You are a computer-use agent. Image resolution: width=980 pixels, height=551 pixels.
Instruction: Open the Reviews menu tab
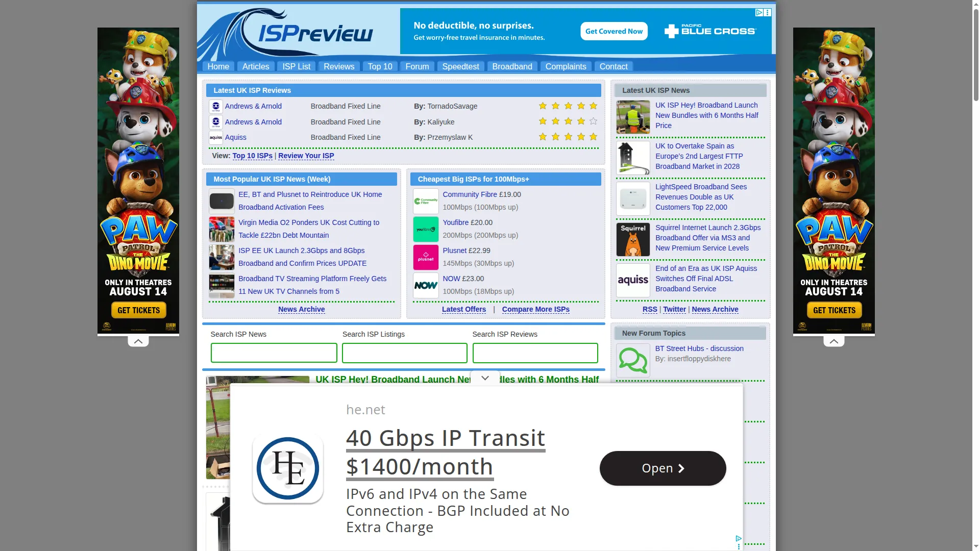339,66
